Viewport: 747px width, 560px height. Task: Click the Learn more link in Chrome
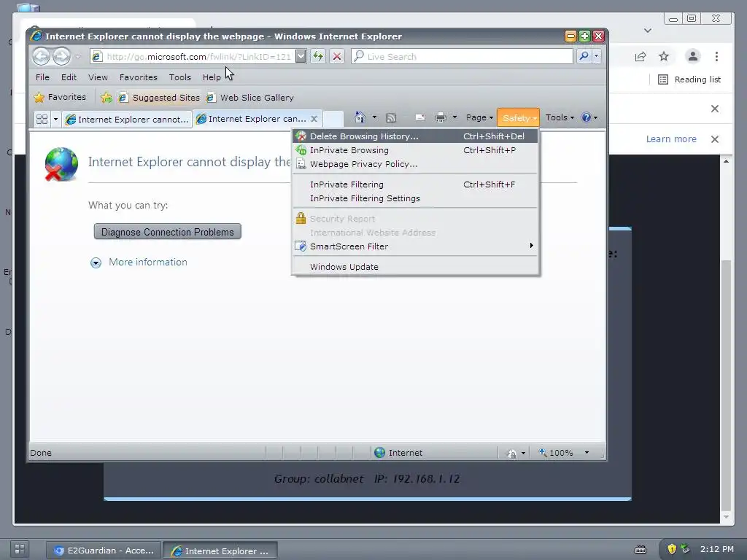tap(671, 139)
